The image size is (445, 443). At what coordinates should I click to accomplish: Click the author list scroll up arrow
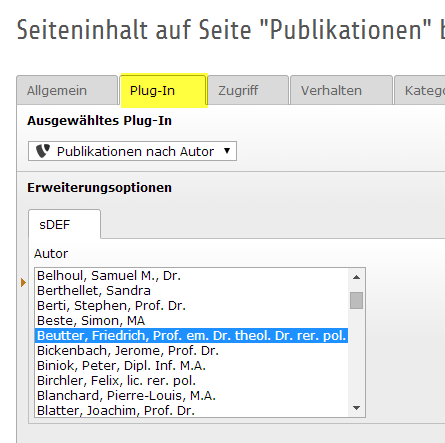click(x=356, y=277)
